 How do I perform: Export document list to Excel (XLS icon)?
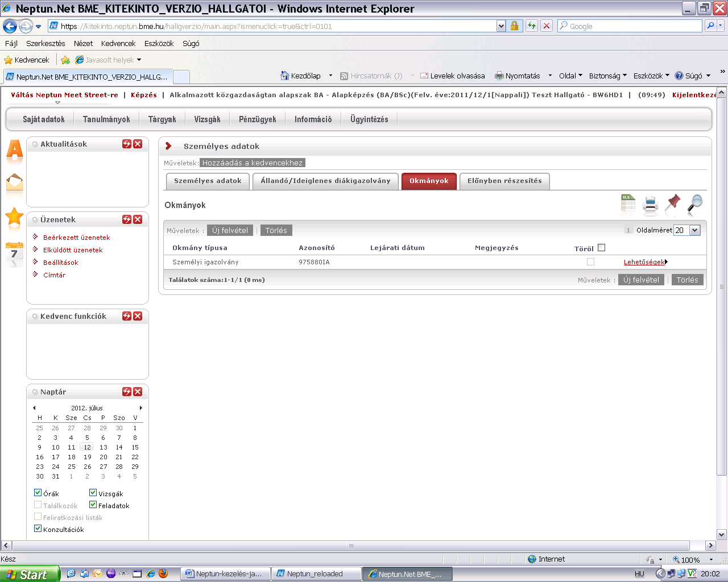click(x=628, y=204)
